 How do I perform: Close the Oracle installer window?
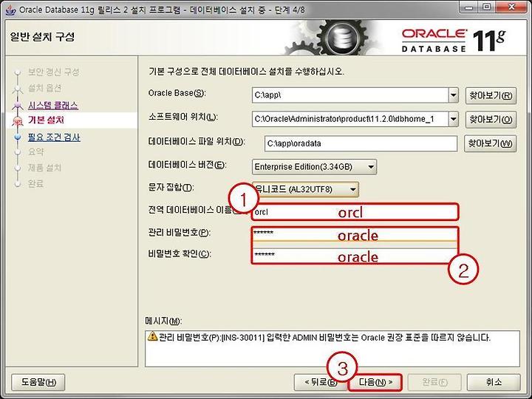pyautogui.click(x=512, y=7)
